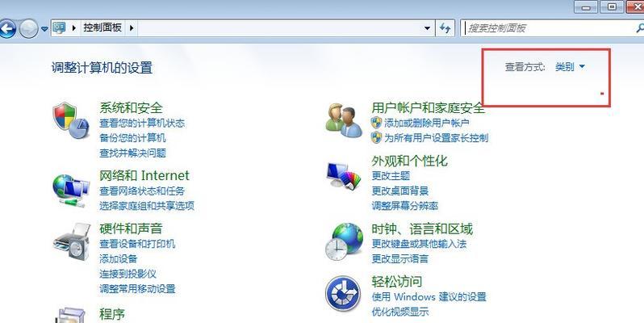The height and width of the screenshot is (323, 644).
Task: Open the Clock, Language and Region globe icon
Action: pyautogui.click(x=344, y=242)
